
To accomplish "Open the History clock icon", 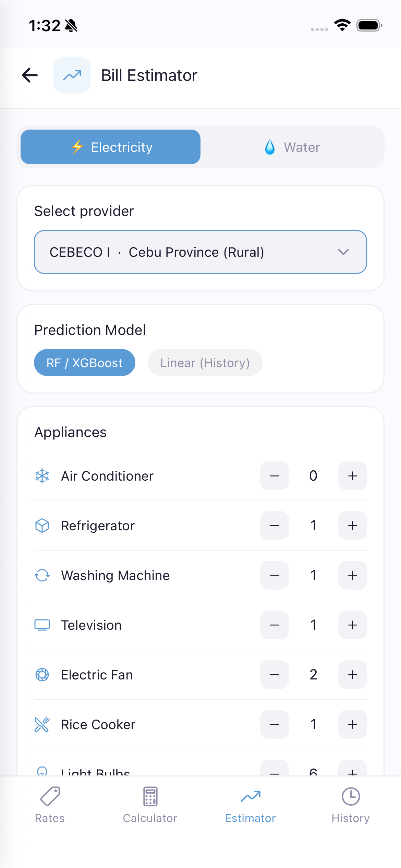I will (x=351, y=796).
